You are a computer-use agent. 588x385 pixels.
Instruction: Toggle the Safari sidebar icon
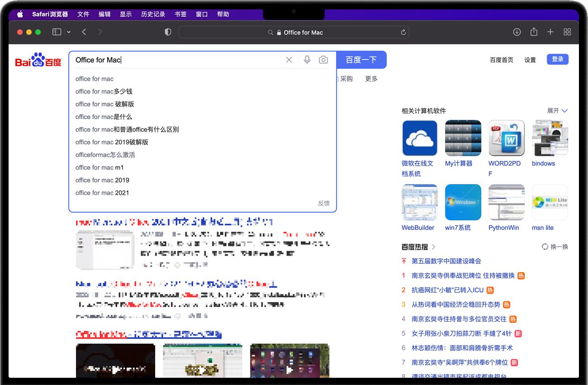coord(57,32)
